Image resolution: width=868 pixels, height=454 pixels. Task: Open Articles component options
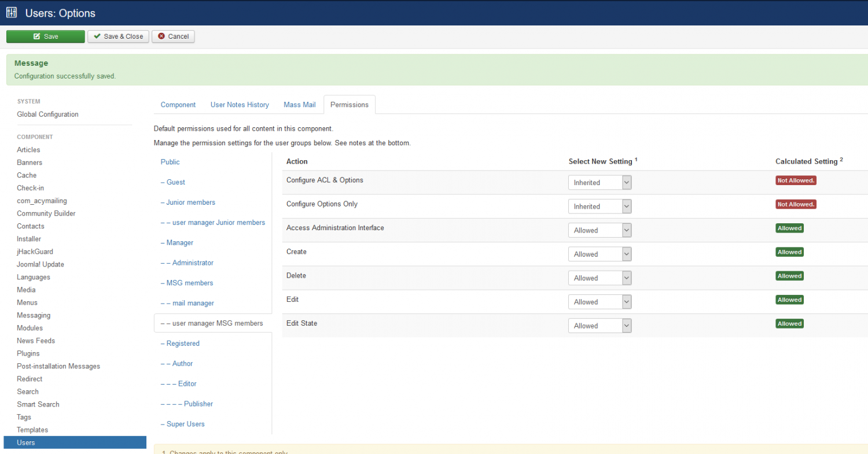tap(28, 150)
